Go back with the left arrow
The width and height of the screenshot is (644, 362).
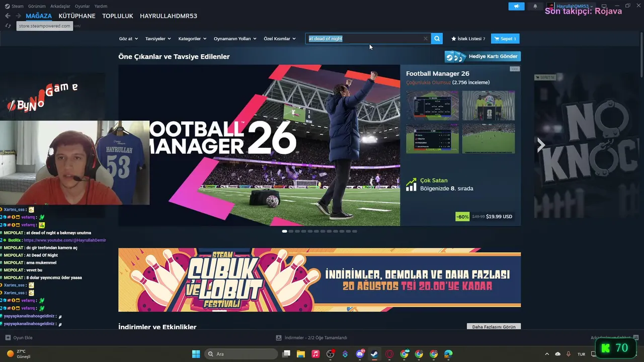(x=8, y=16)
